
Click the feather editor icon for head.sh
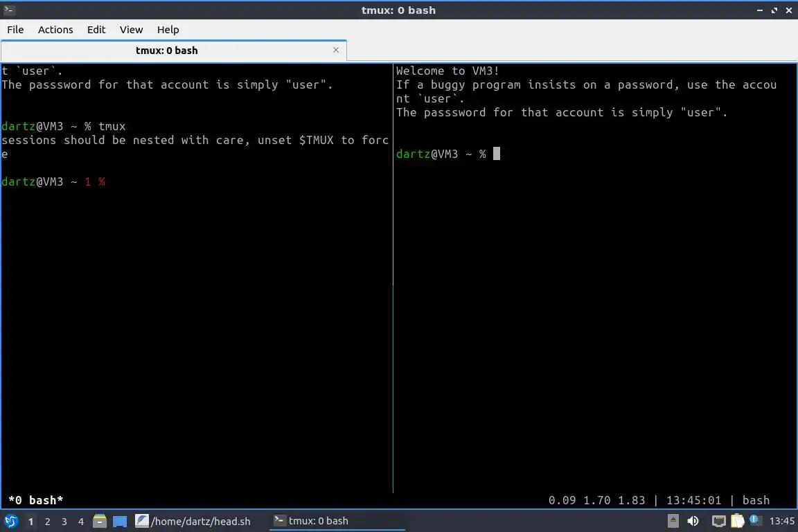pyautogui.click(x=142, y=520)
